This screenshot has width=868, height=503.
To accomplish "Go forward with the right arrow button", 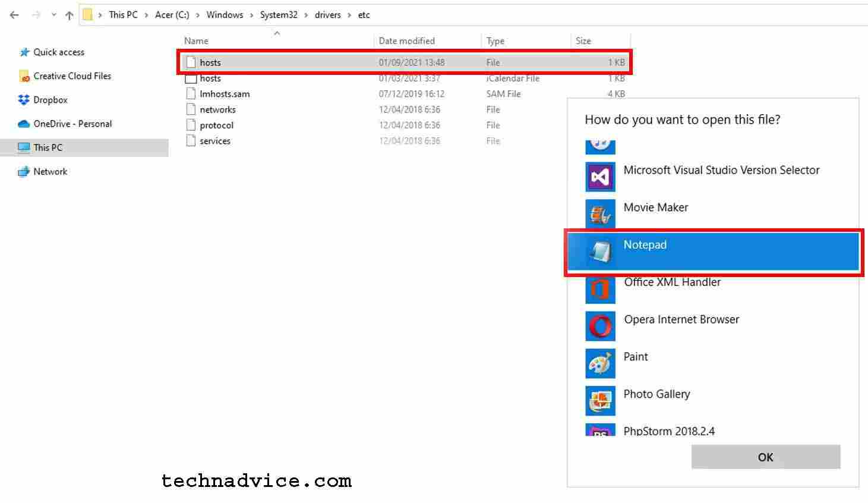I will [x=36, y=15].
